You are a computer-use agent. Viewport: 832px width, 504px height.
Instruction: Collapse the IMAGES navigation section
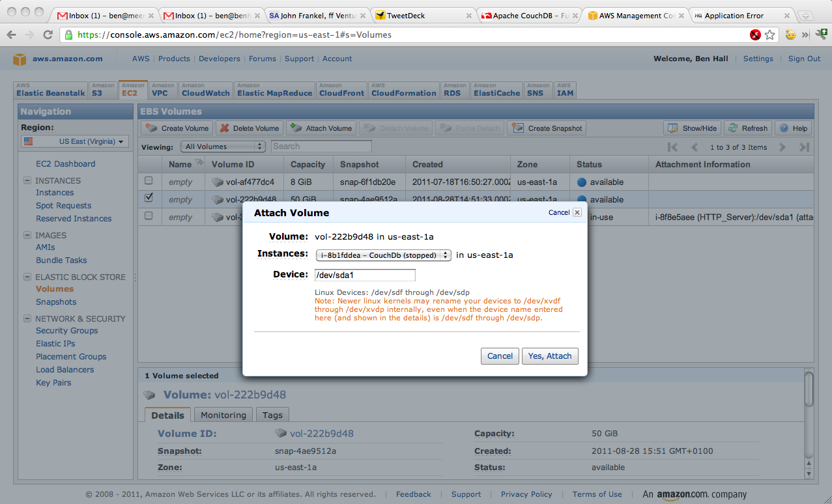[x=28, y=236]
